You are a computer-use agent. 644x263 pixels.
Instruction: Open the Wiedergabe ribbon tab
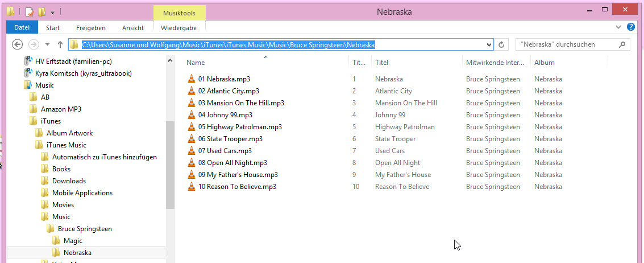point(178,27)
